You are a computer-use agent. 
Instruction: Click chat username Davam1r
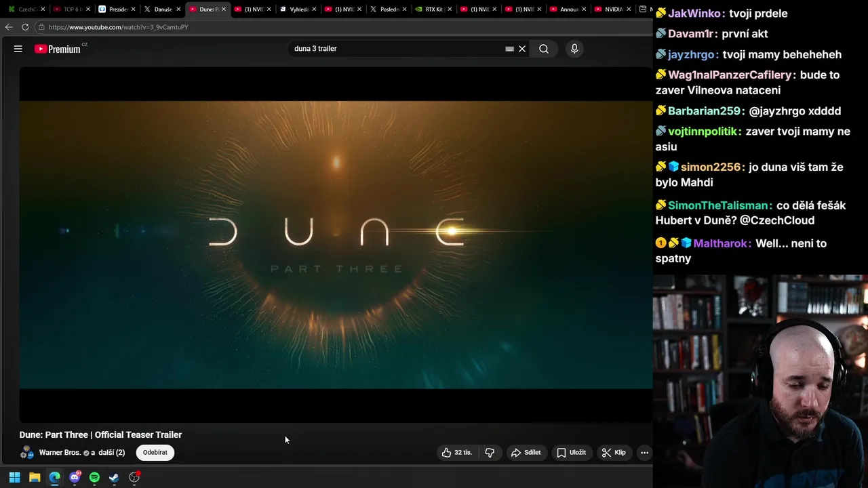pyautogui.click(x=691, y=34)
